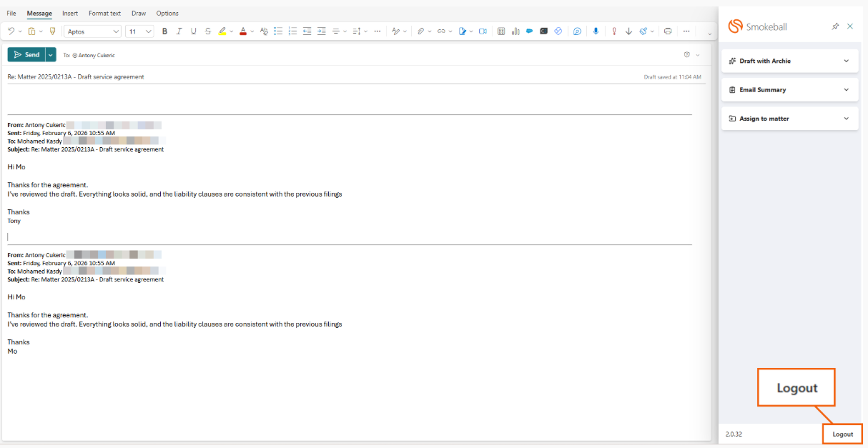The height and width of the screenshot is (448, 868).
Task: Toggle strikethrough formatting
Action: [x=208, y=31]
